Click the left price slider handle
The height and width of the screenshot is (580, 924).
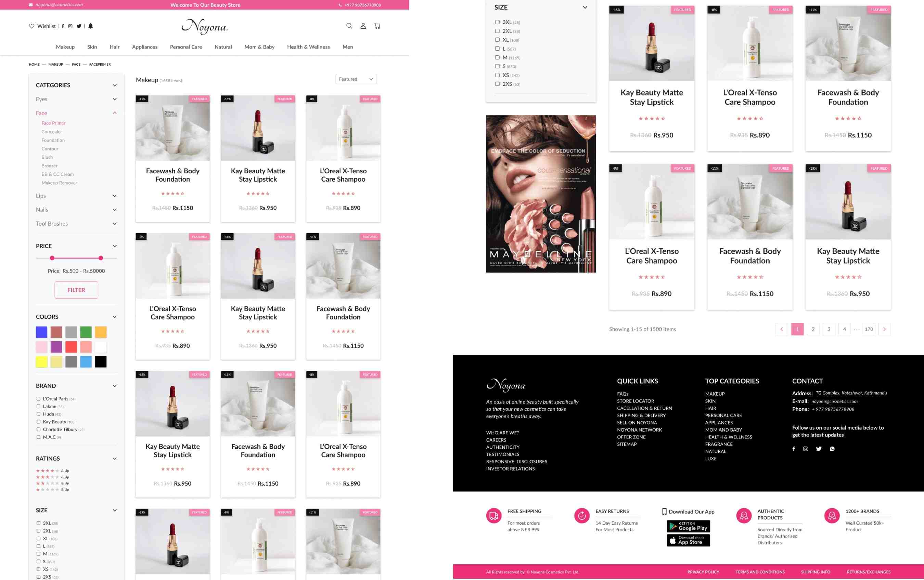tap(52, 258)
